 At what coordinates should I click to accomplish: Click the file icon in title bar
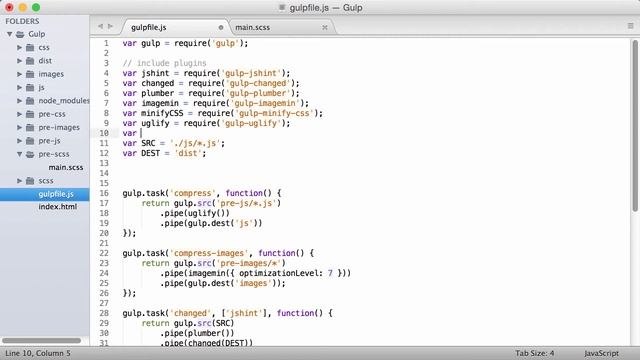pyautogui.click(x=282, y=7)
